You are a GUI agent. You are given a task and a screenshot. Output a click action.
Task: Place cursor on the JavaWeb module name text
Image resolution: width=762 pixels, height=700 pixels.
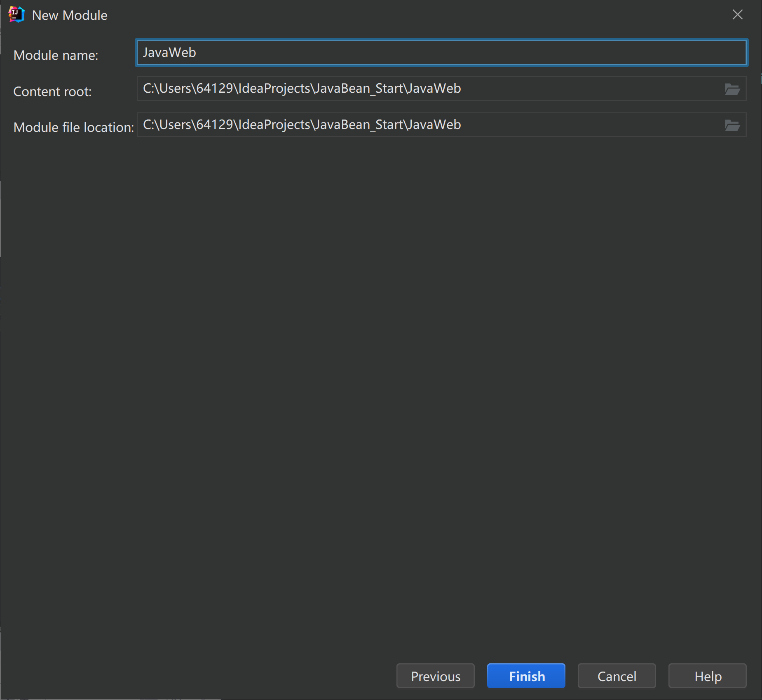click(x=169, y=53)
